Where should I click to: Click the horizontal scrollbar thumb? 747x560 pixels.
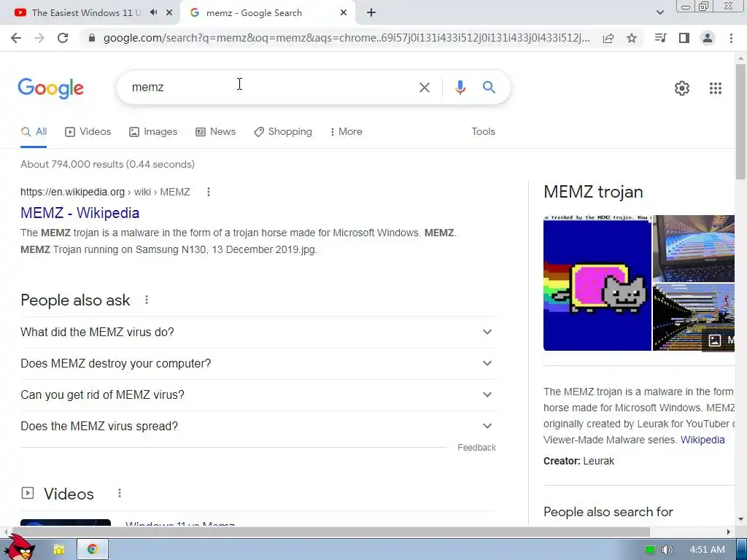click(331, 532)
